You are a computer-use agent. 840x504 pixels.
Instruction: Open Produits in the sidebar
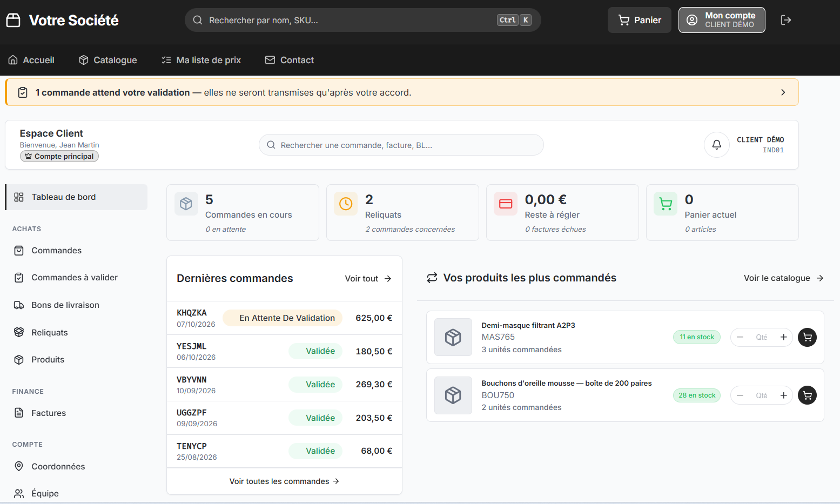(76, 360)
